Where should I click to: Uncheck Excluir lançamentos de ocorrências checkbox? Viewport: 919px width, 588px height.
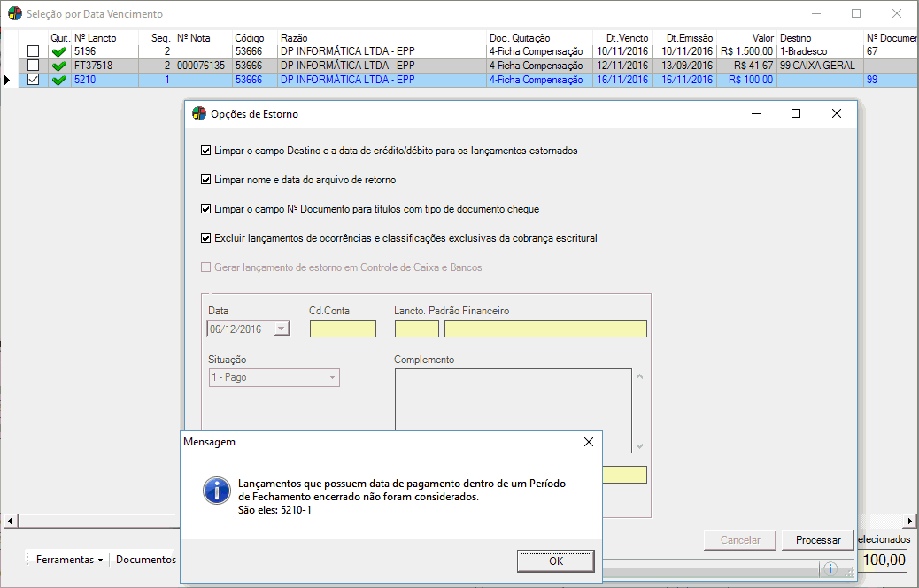point(206,238)
